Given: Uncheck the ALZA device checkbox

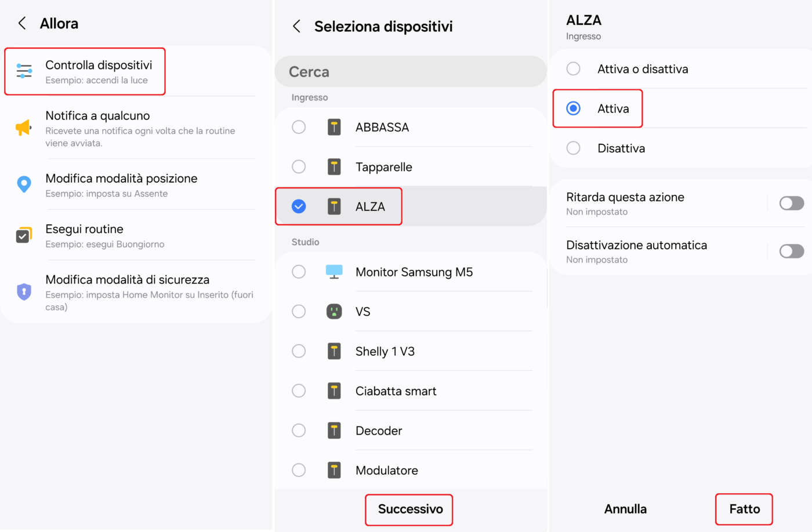Looking at the screenshot, I should 299,206.
